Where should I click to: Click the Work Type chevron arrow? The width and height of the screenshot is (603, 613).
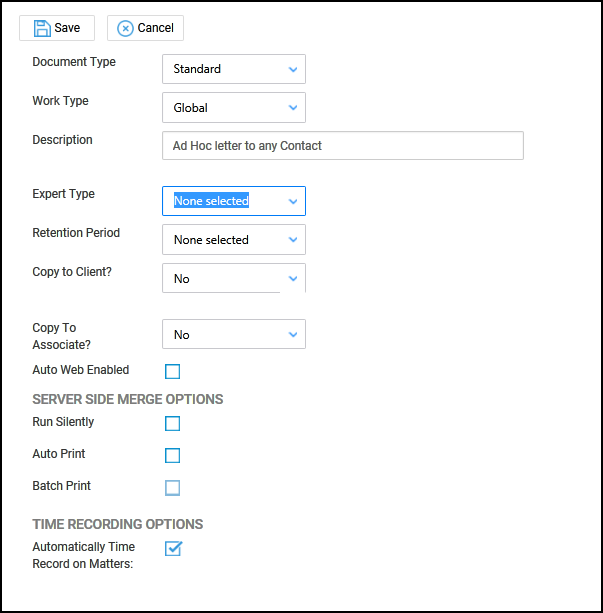coord(293,108)
